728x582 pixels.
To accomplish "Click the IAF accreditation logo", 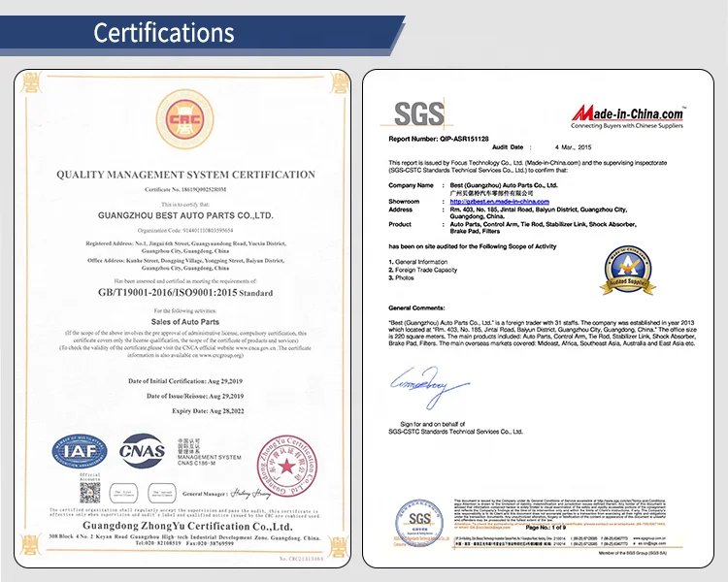I will [x=80, y=451].
